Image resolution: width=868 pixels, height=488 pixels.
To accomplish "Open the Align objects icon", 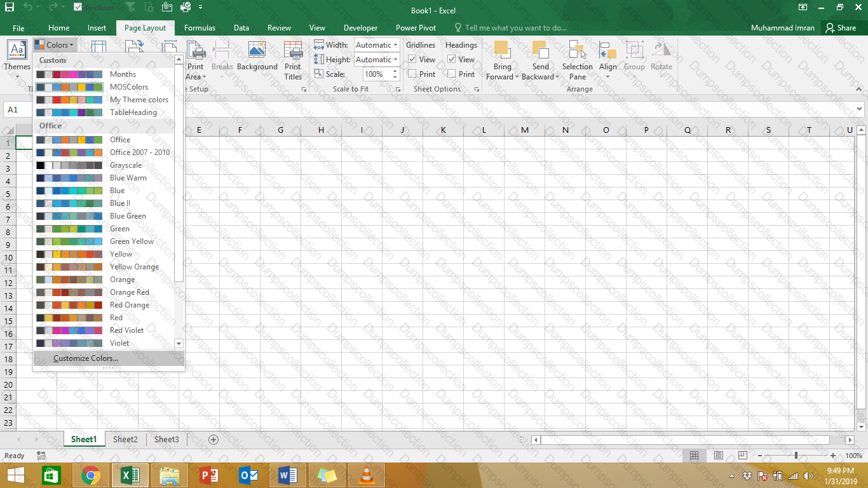I will coord(607,61).
